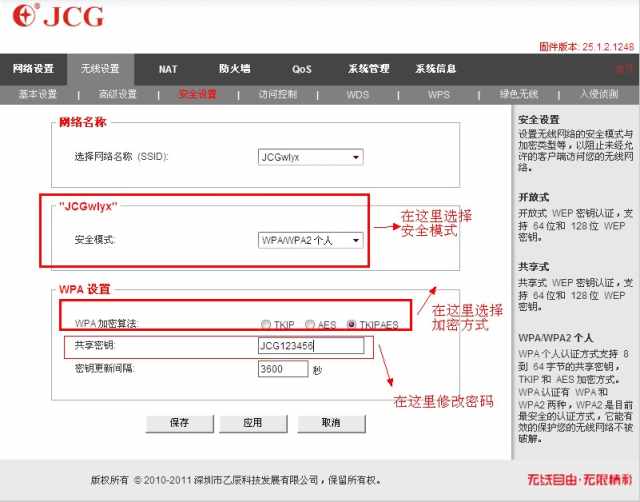The width and height of the screenshot is (640, 502).
Task: Click the 安全设置 help heading in sidebar
Action: 539,120
